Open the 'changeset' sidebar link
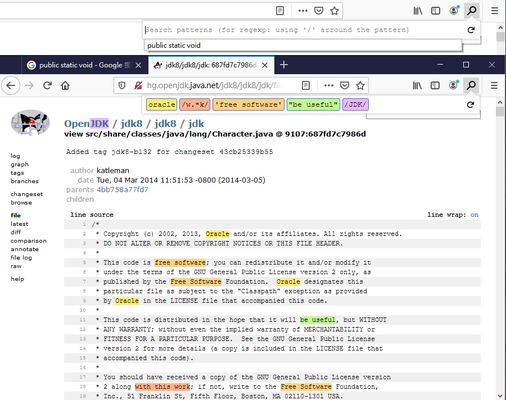Screen dimensions: 506x400 (x=27, y=194)
